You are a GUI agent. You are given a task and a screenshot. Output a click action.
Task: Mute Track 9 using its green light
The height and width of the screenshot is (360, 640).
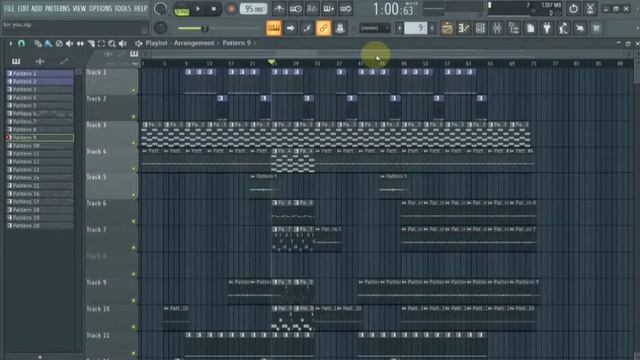133,300
